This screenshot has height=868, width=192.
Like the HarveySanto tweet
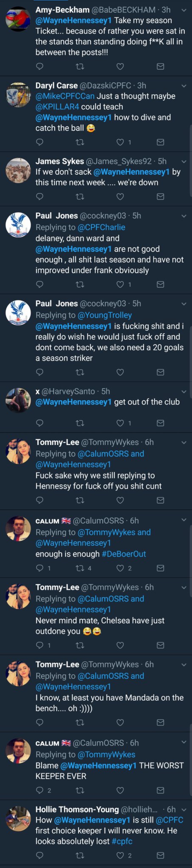coord(120,423)
